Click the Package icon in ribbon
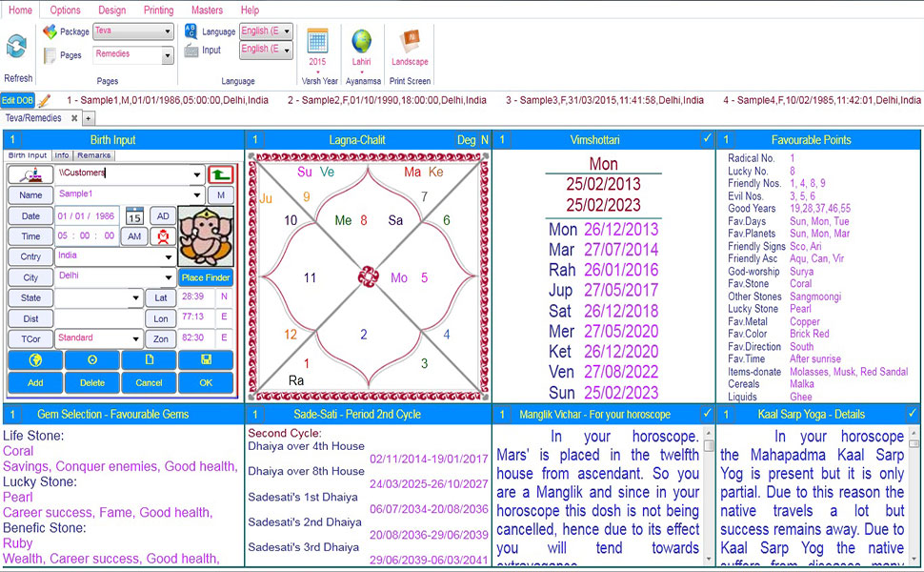924x572 pixels. click(x=50, y=31)
